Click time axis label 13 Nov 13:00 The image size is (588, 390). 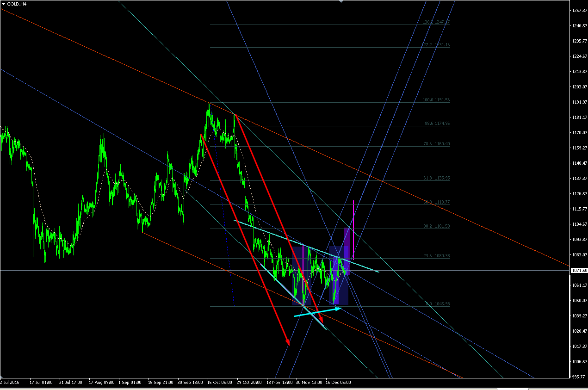(279, 383)
